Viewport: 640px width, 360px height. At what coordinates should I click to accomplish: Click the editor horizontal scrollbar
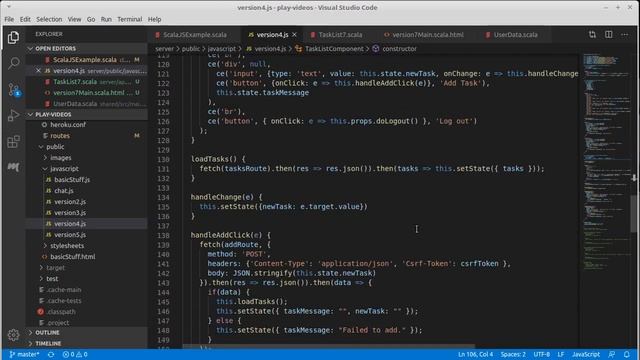pos(329,346)
